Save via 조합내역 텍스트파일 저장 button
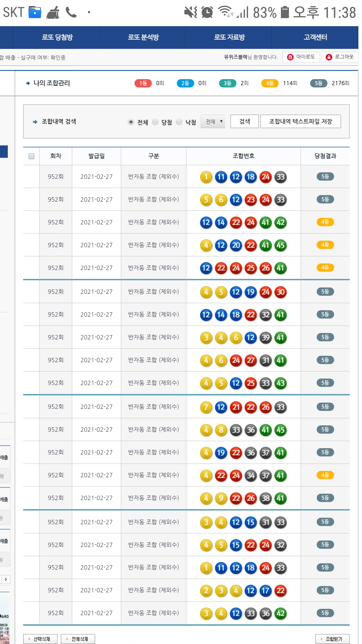 click(300, 121)
